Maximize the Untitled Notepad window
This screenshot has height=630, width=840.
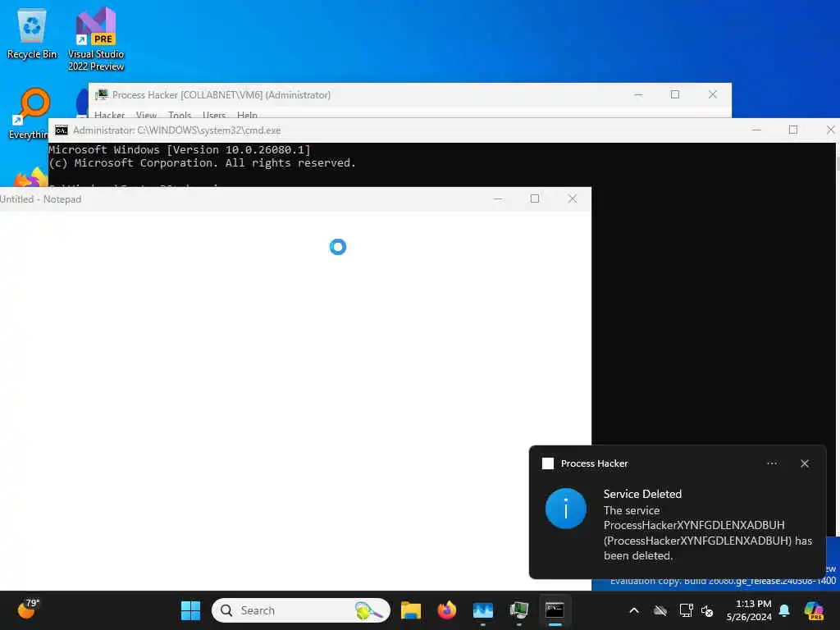click(x=535, y=199)
